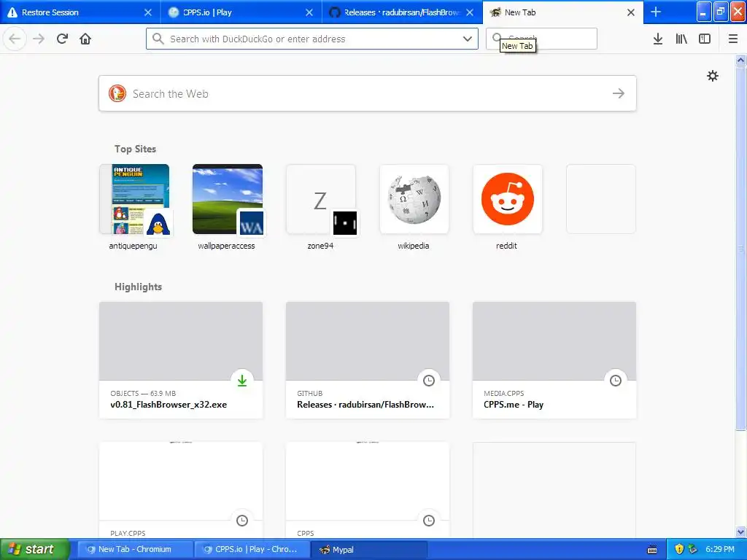
Task: Close the CPPS.io Play tab
Action: pyautogui.click(x=309, y=12)
